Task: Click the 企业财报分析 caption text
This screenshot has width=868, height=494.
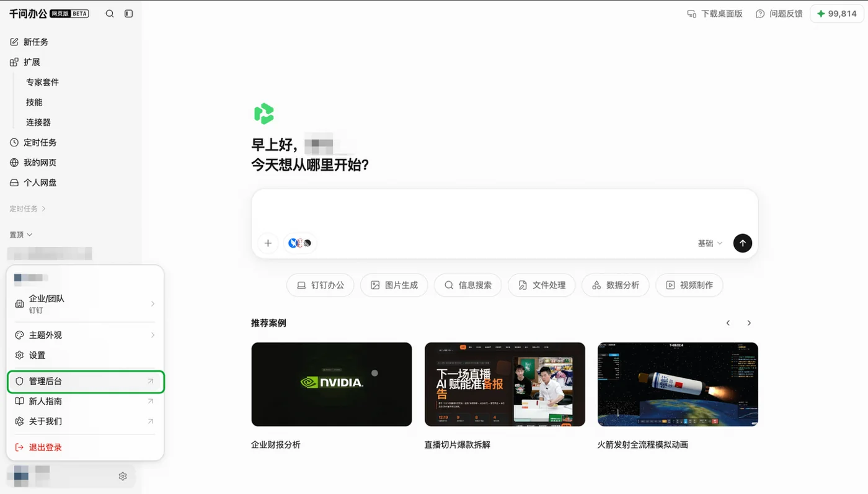Action: click(x=276, y=445)
